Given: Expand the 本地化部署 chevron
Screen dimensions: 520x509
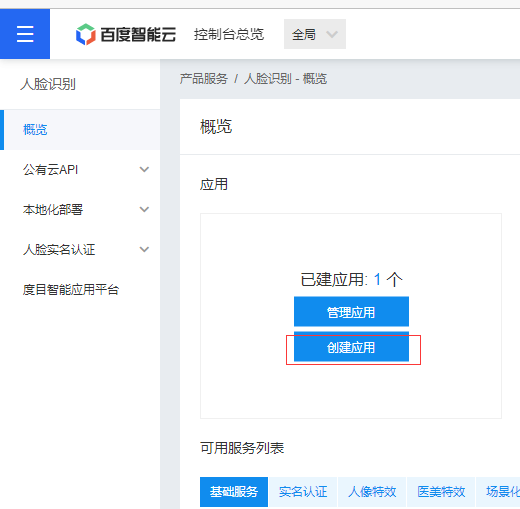Looking at the screenshot, I should coord(144,209).
